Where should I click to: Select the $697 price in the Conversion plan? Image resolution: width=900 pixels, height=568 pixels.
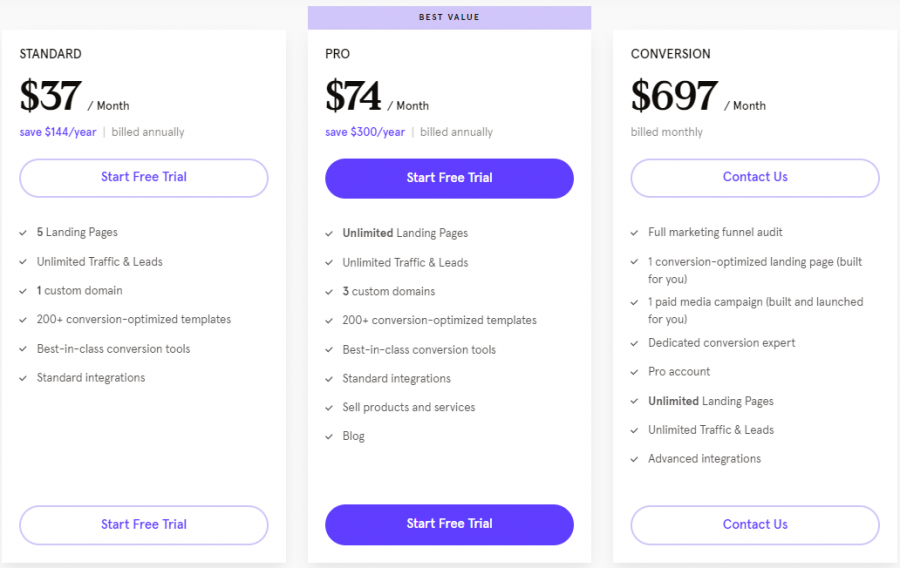click(674, 96)
